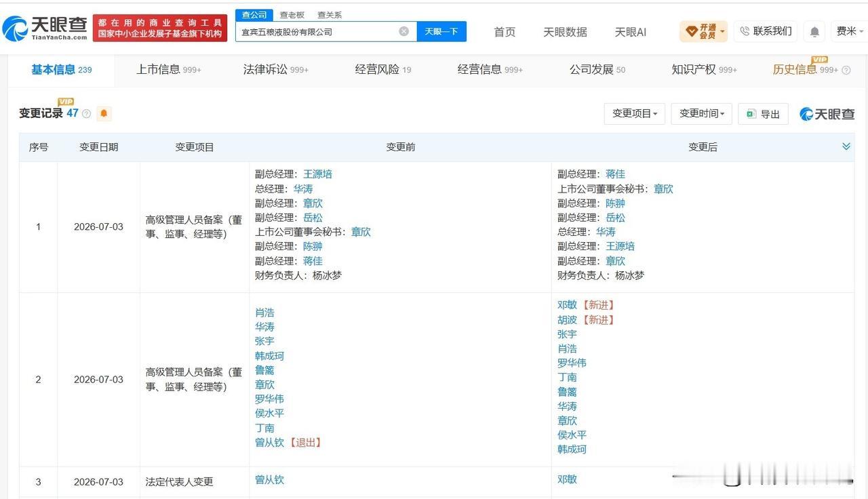Switch to the 经营风险 tab
868x499 pixels.
383,69
